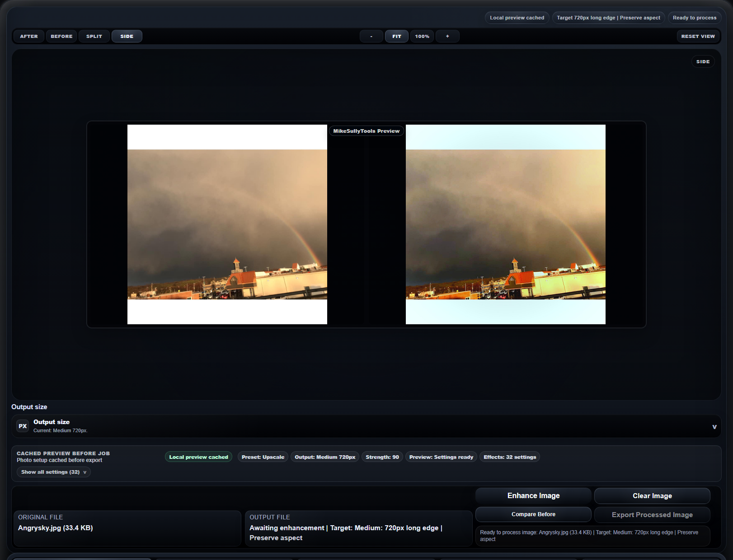Zoom in with the plus button
This screenshot has height=560, width=733.
tap(447, 36)
